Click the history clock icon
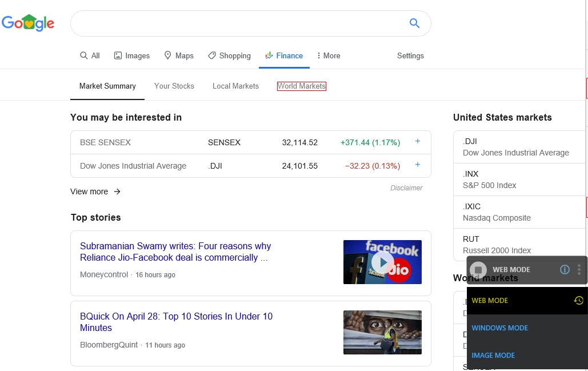Viewport: 588px width, 371px height. tap(579, 300)
